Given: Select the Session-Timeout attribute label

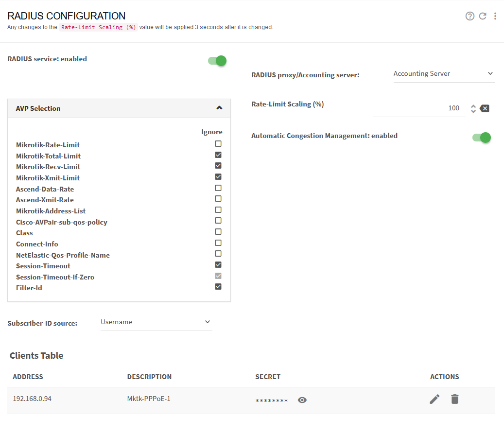Looking at the screenshot, I should pyautogui.click(x=43, y=266).
